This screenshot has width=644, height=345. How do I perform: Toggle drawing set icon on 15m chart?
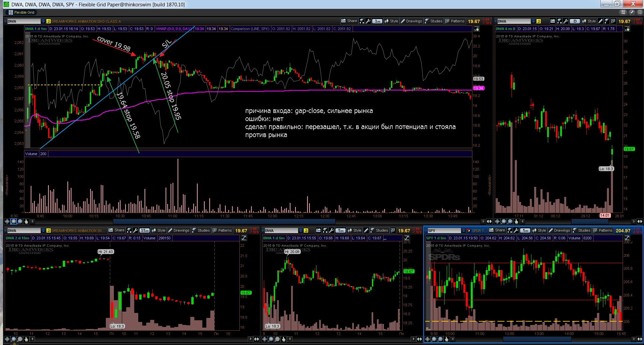(x=244, y=238)
